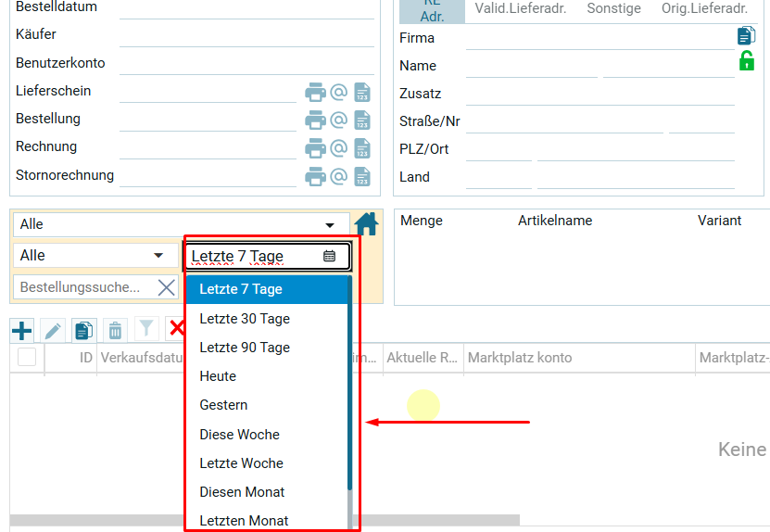770x532 pixels.
Task: Click into the Bestellungssuche search field
Action: click(82, 287)
